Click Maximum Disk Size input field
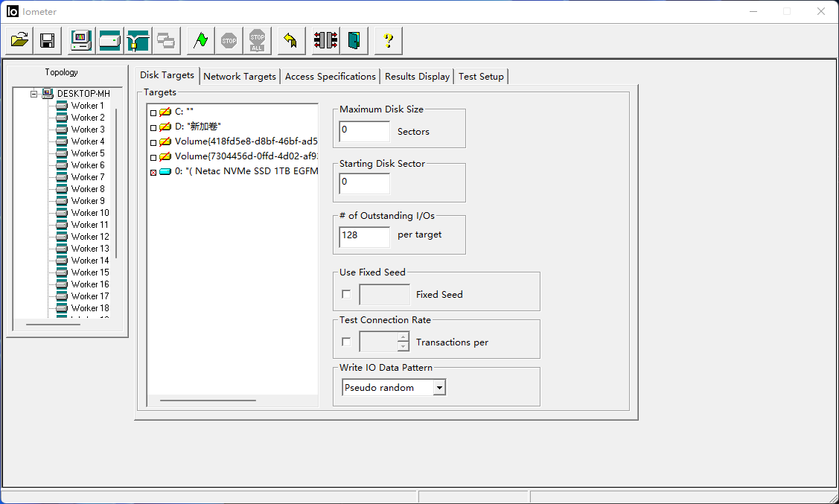This screenshot has width=839, height=504. [x=364, y=131]
